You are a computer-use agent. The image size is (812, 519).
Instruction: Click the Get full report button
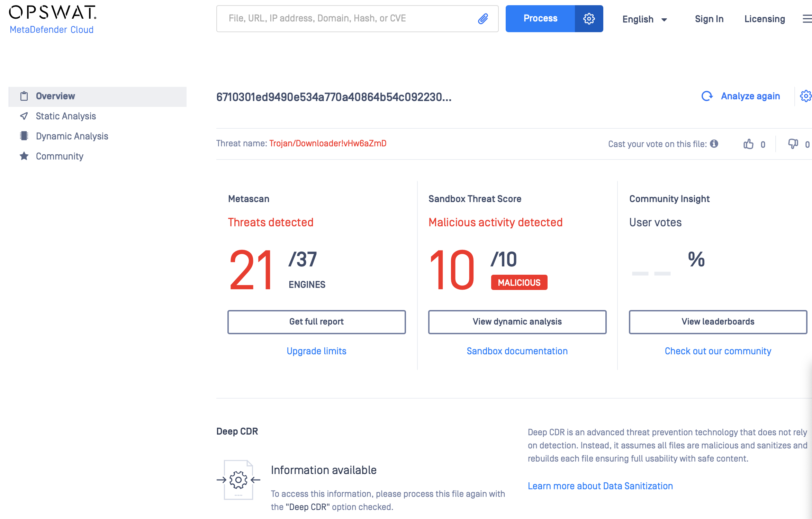(316, 322)
